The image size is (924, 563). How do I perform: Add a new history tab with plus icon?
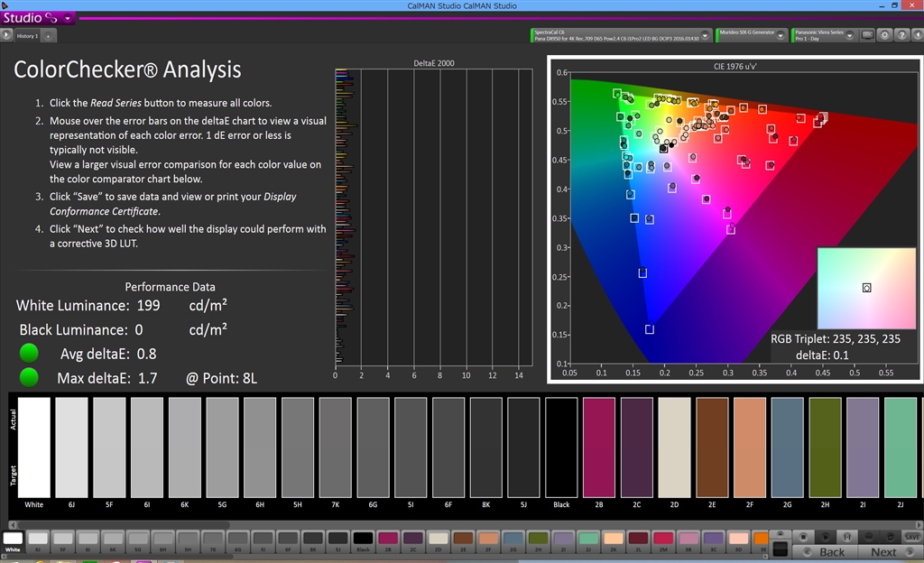click(48, 36)
